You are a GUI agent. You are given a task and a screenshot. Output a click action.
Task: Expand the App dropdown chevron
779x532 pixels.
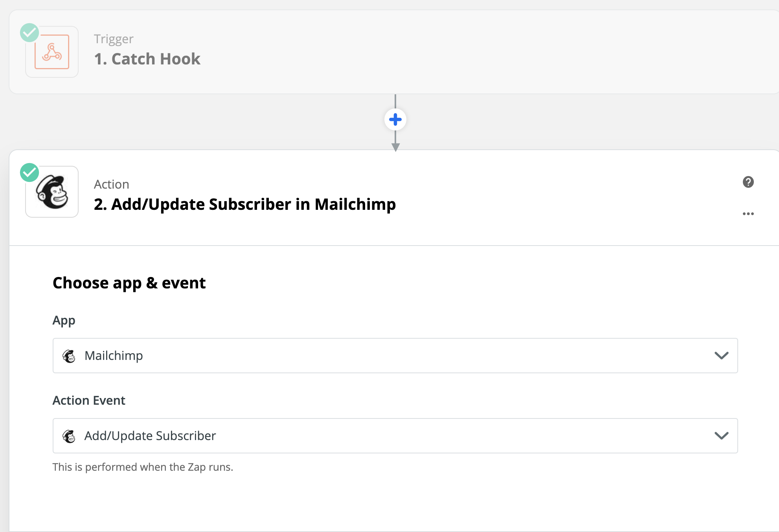[x=722, y=356]
